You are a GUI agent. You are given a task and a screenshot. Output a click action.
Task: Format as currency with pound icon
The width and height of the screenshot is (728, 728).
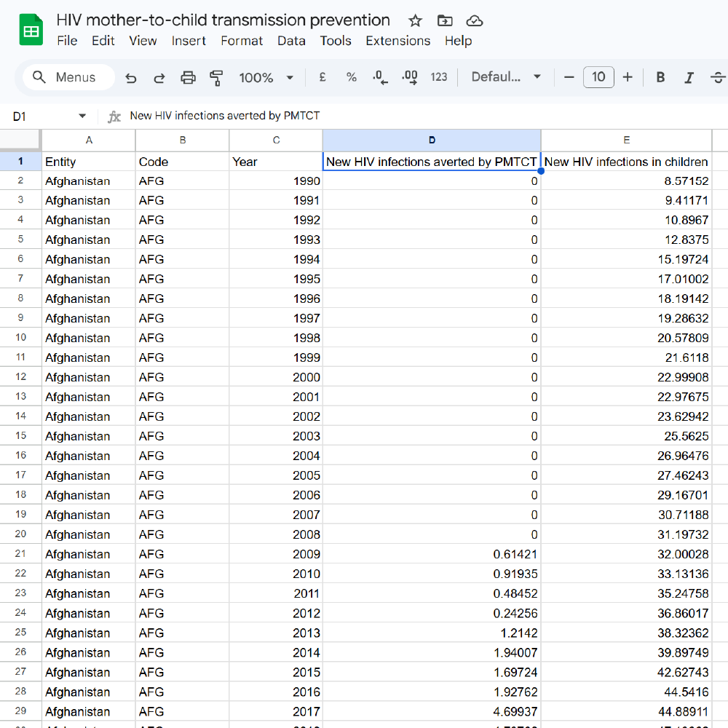(323, 77)
